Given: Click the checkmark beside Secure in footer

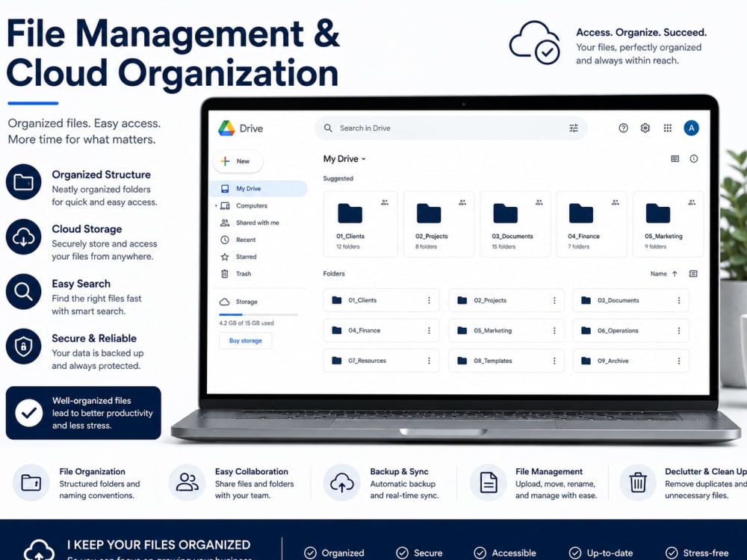Looking at the screenshot, I should [402, 553].
